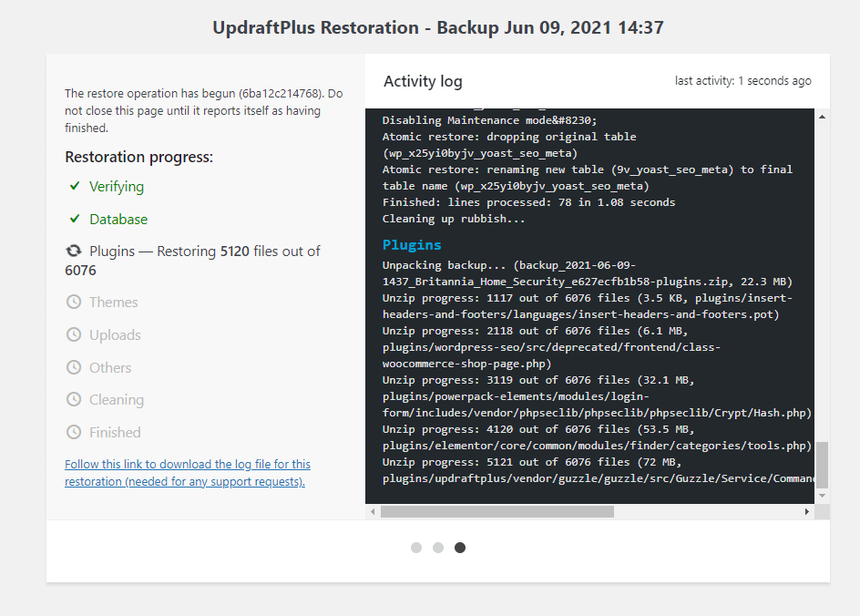The width and height of the screenshot is (860, 616).
Task: Click the activity log scroll-left arrow
Action: pyautogui.click(x=373, y=512)
